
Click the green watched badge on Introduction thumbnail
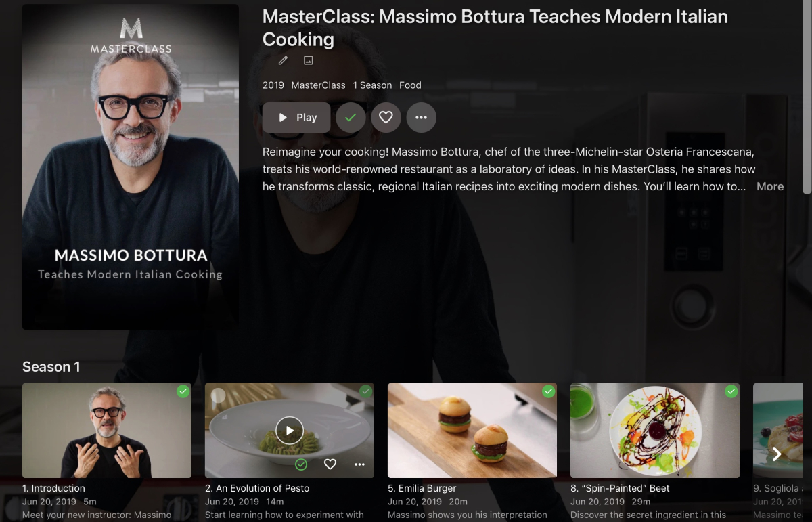click(x=183, y=391)
